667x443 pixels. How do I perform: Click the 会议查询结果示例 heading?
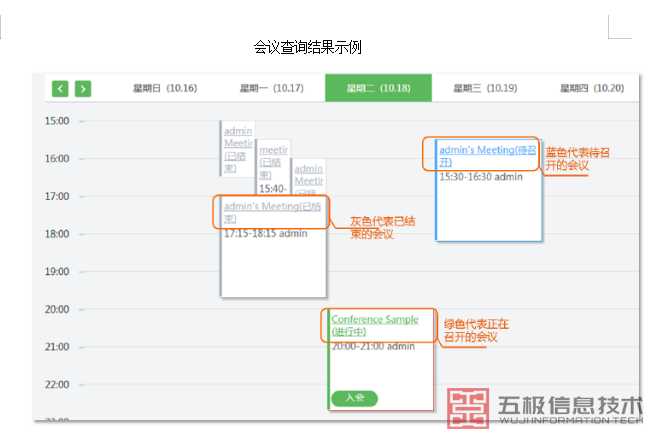308,47
